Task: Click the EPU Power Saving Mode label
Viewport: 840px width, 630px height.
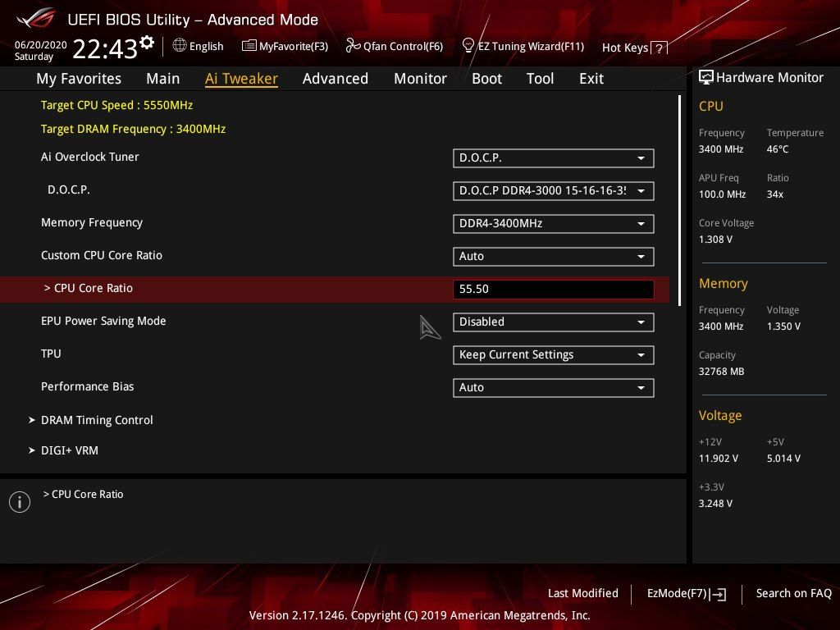Action: [x=103, y=321]
